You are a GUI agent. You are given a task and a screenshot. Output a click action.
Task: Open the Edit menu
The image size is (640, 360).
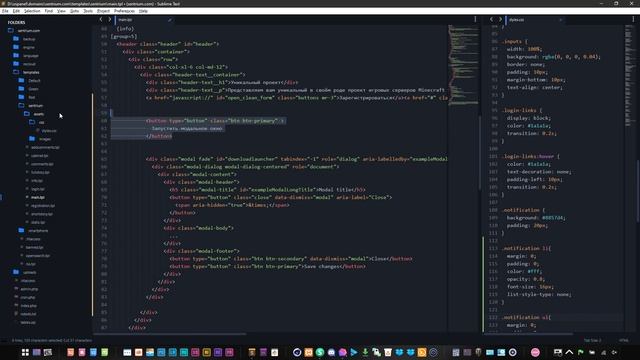(16, 11)
